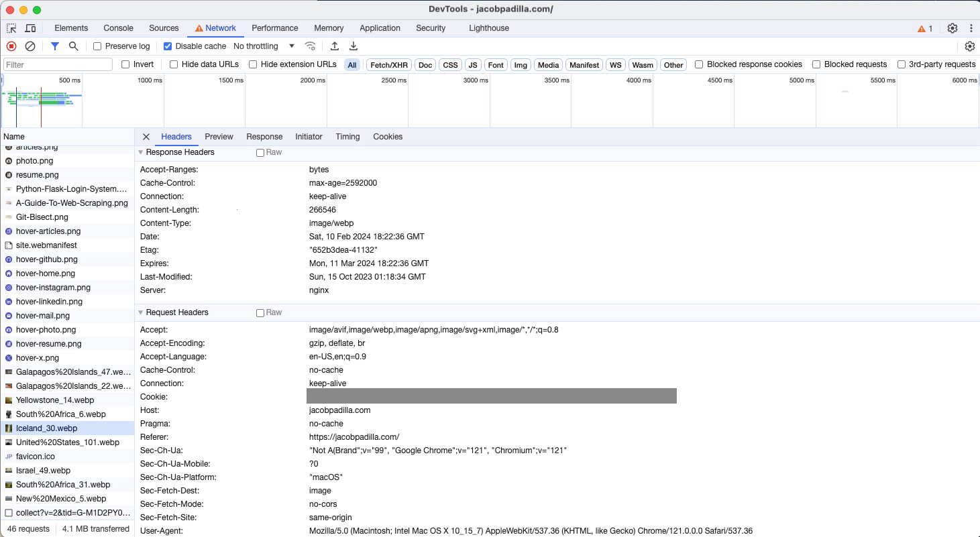The width and height of the screenshot is (980, 537).
Task: Select the Inspect element cursor tool
Action: point(11,28)
